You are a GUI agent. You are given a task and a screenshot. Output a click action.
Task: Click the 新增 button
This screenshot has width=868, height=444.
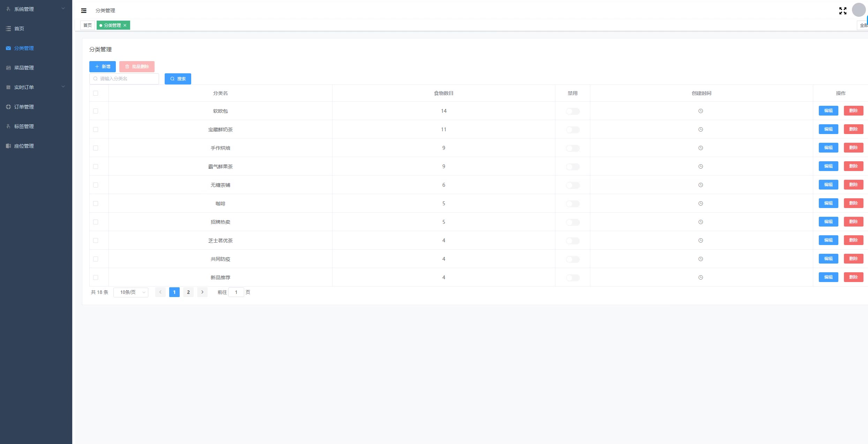pyautogui.click(x=102, y=66)
